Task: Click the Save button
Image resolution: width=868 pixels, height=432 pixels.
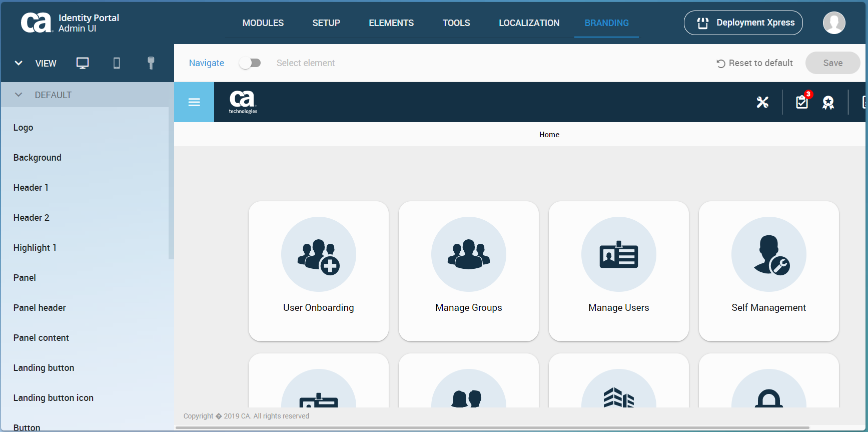Action: click(x=833, y=63)
